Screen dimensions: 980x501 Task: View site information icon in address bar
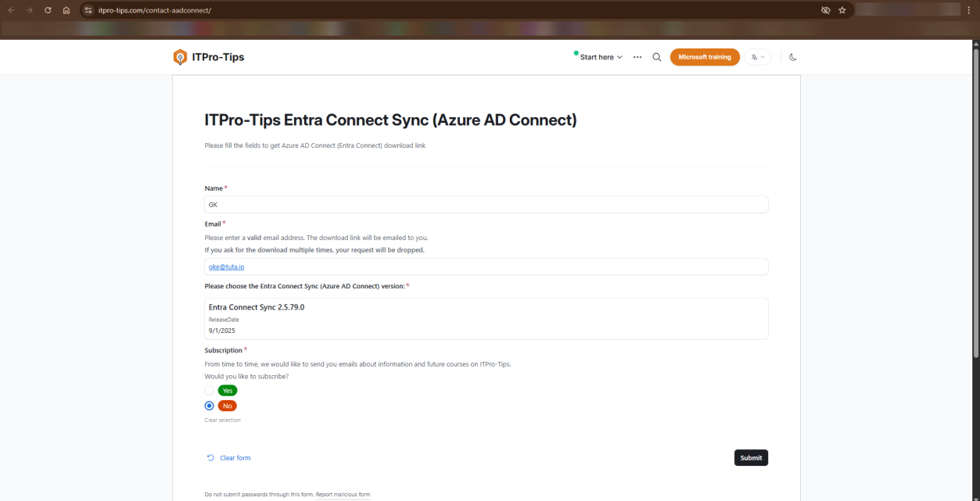click(x=88, y=10)
